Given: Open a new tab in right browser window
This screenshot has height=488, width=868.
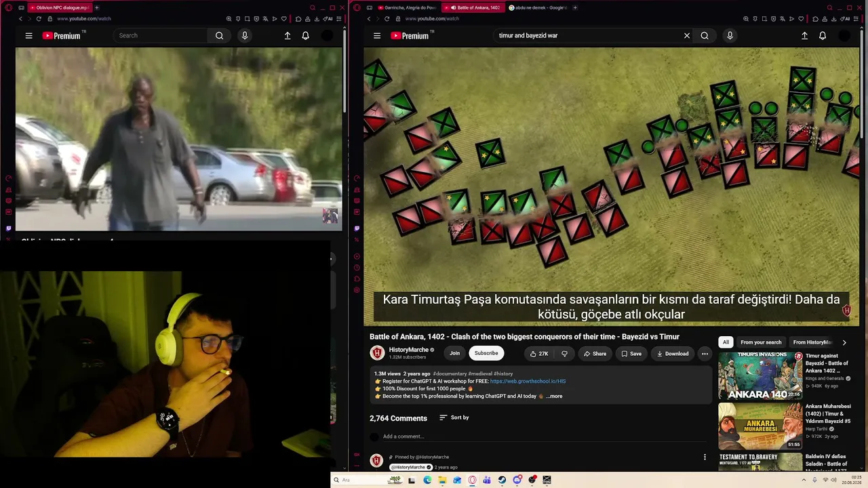Looking at the screenshot, I should point(575,7).
